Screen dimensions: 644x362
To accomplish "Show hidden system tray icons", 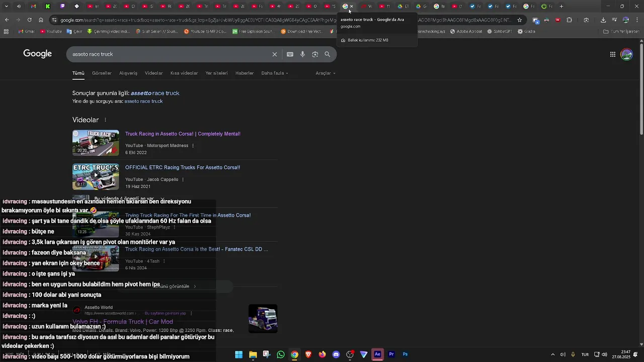I will tap(553, 354).
